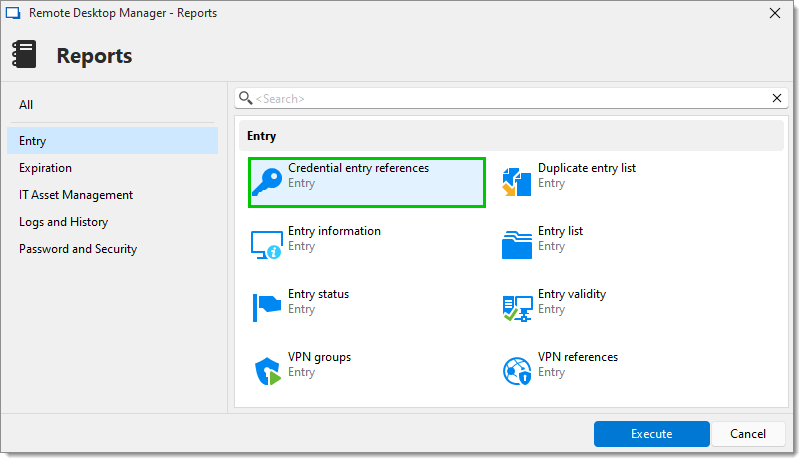Select the 'Entry status' report title
The height and width of the screenshot is (463, 804).
point(318,294)
